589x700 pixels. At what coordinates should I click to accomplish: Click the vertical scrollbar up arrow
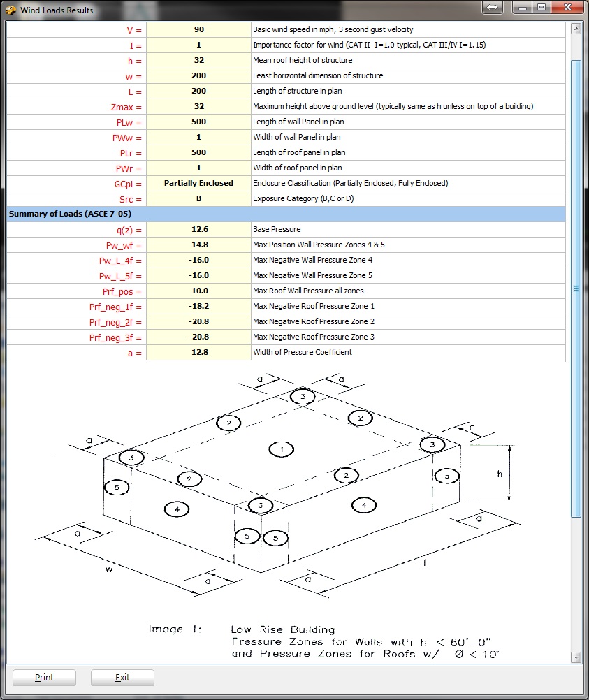[x=576, y=29]
